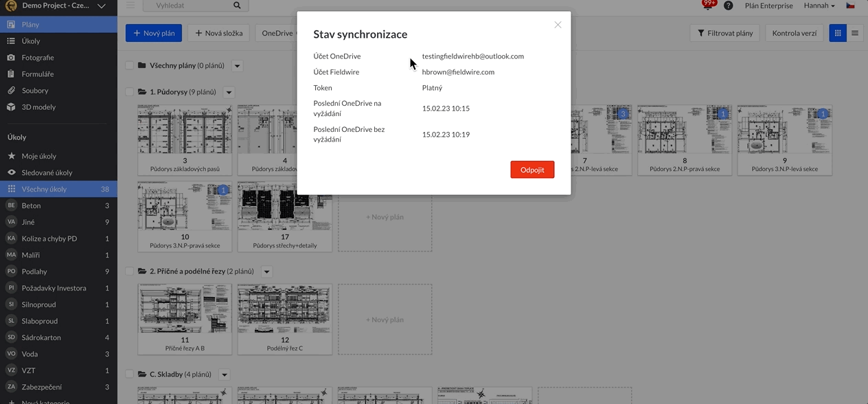Click the BE badge for Beton category
The image size is (868, 404).
(x=11, y=205)
